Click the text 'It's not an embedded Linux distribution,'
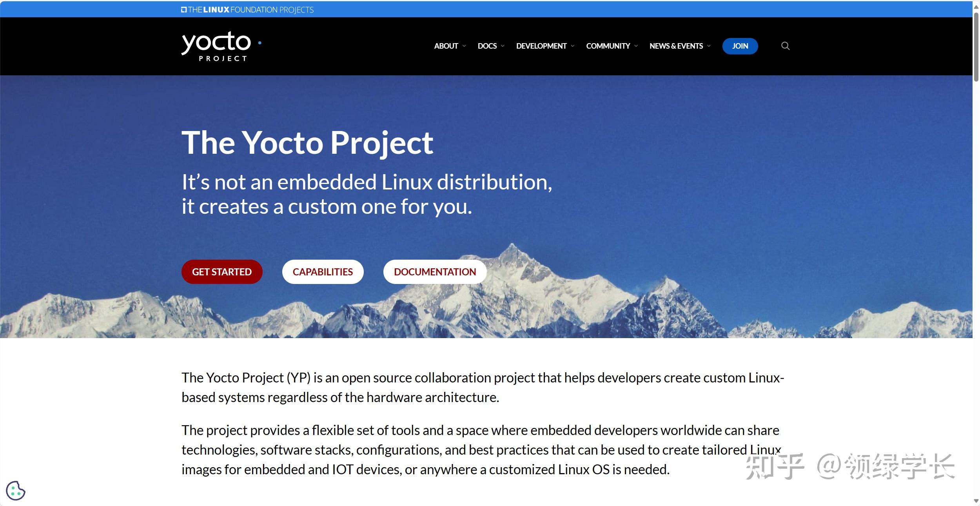The width and height of the screenshot is (980, 506). pyautogui.click(x=367, y=182)
